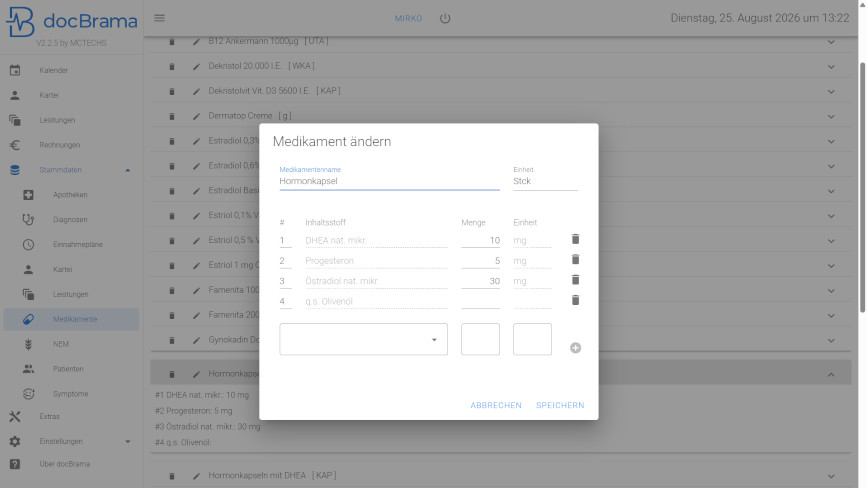Edit Dekristolvit Vit. D3 5600 I.E.
The width and height of the screenshot is (867, 488).
click(x=196, y=91)
